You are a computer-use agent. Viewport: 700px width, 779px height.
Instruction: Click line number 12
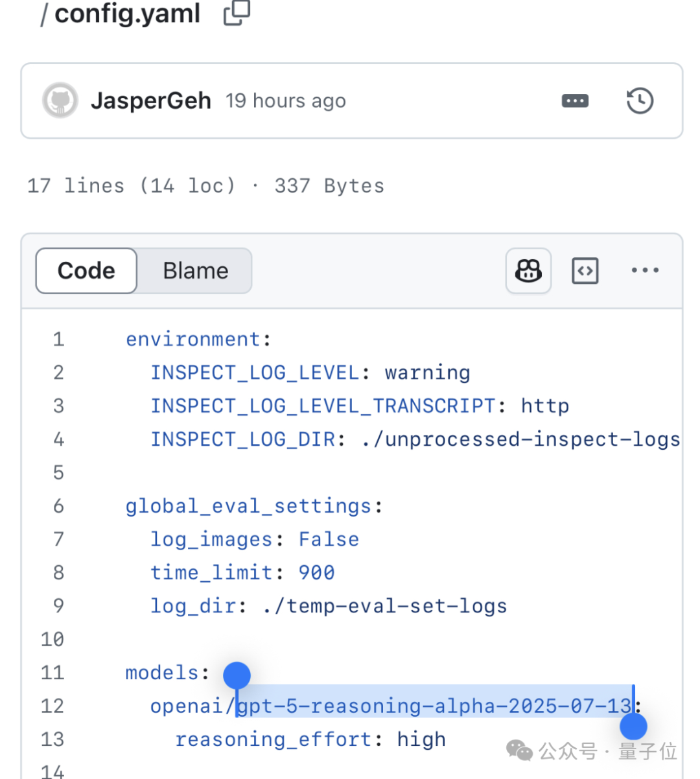pos(52,706)
